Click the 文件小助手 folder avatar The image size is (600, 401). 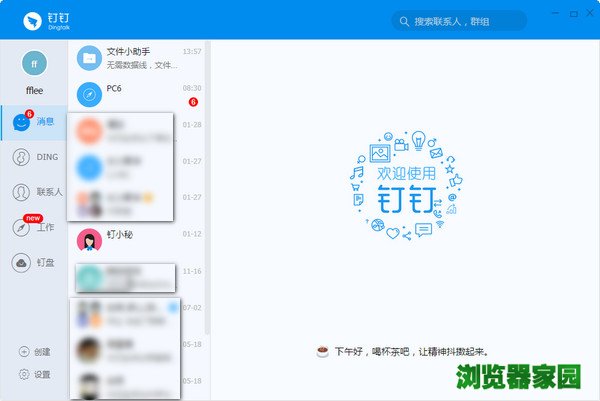91,58
